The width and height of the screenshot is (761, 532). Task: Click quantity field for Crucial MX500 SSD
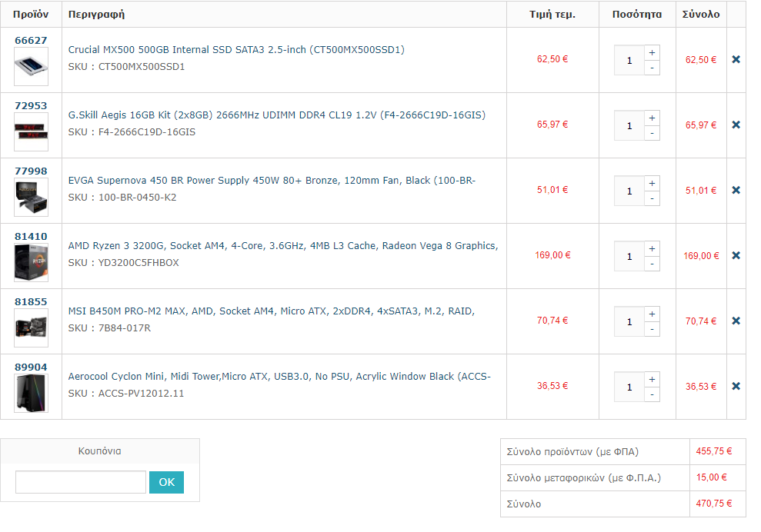[x=629, y=60]
